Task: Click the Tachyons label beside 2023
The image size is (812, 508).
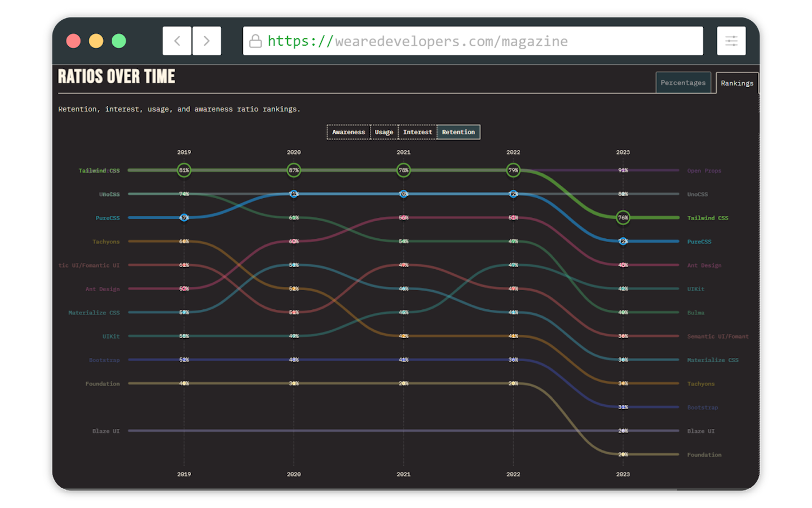Action: (x=701, y=384)
